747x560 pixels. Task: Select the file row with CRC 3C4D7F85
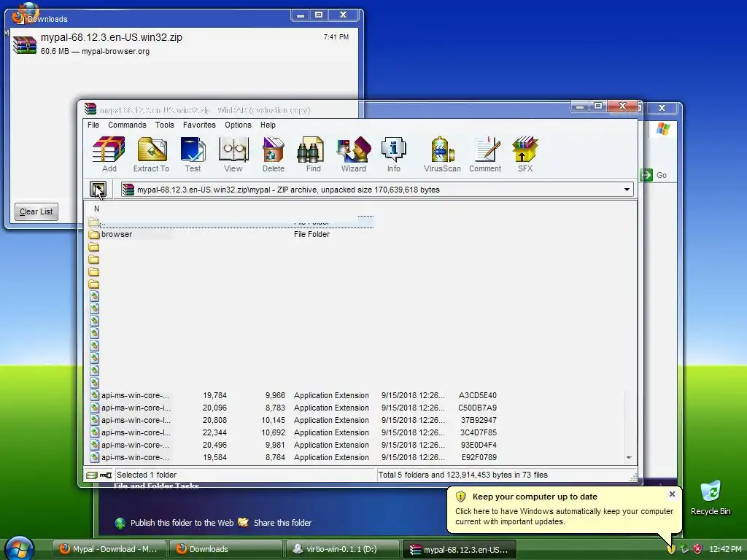293,432
